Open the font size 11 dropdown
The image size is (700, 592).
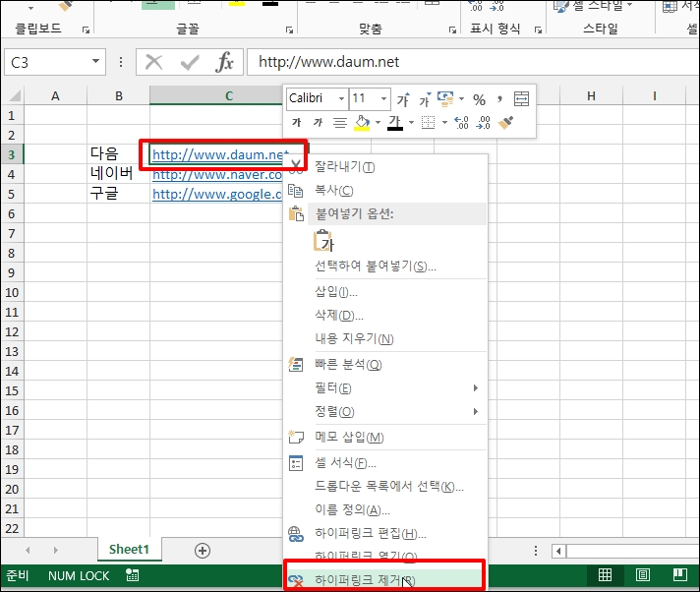point(383,98)
